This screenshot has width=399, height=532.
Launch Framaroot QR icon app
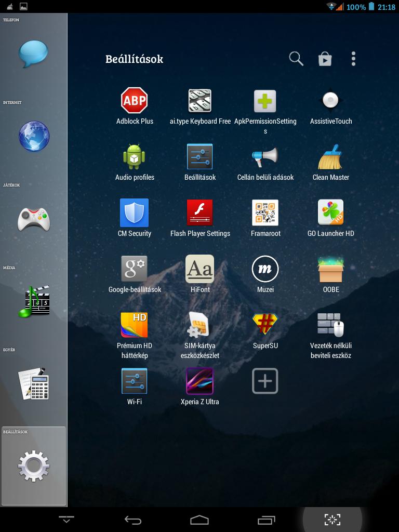pyautogui.click(x=265, y=212)
